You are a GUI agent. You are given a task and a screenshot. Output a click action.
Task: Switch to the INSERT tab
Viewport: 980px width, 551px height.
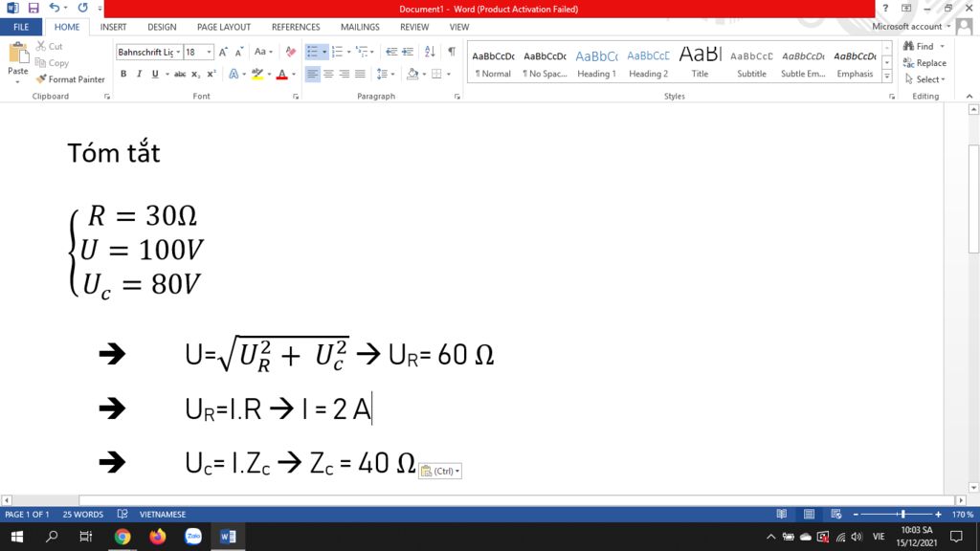[x=113, y=27]
